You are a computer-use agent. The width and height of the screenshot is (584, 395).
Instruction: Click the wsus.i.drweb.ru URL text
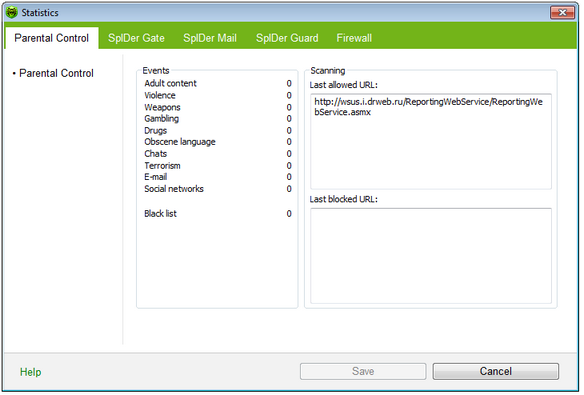pos(428,107)
